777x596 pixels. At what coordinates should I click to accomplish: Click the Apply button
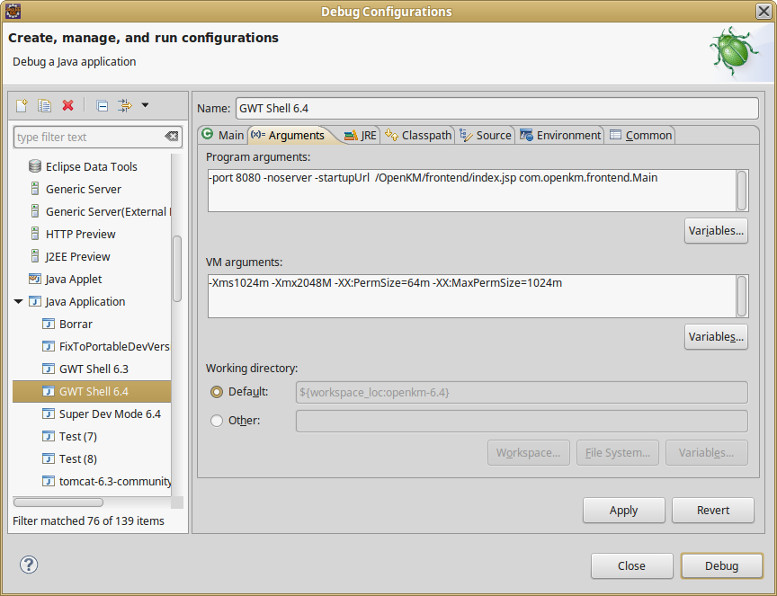tap(624, 510)
